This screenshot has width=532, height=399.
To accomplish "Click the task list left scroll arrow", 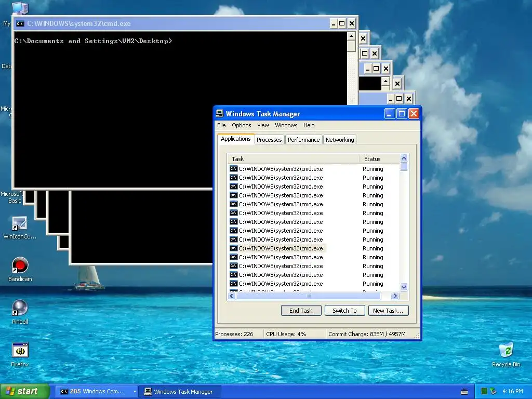I will [232, 296].
